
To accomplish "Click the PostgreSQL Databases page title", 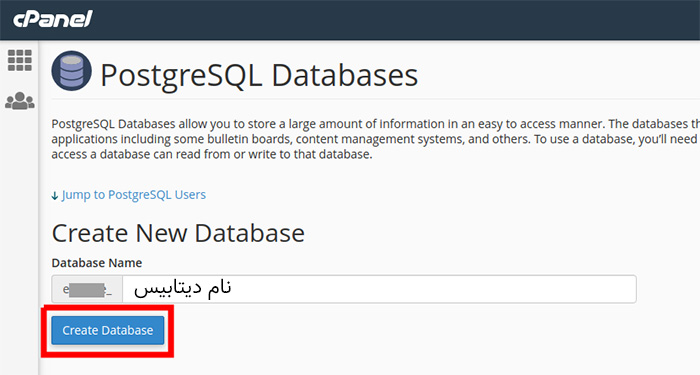I will [x=259, y=75].
